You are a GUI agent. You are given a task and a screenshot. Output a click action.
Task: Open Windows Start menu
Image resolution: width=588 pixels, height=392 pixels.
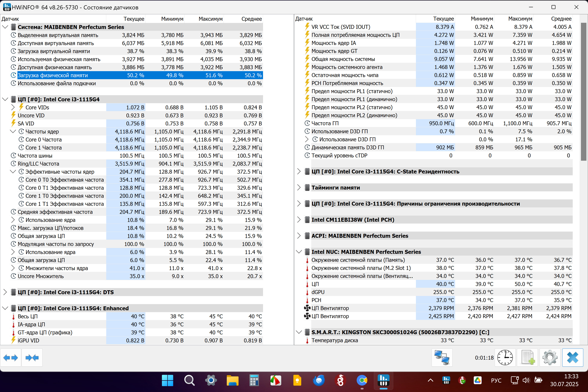pyautogui.click(x=167, y=380)
